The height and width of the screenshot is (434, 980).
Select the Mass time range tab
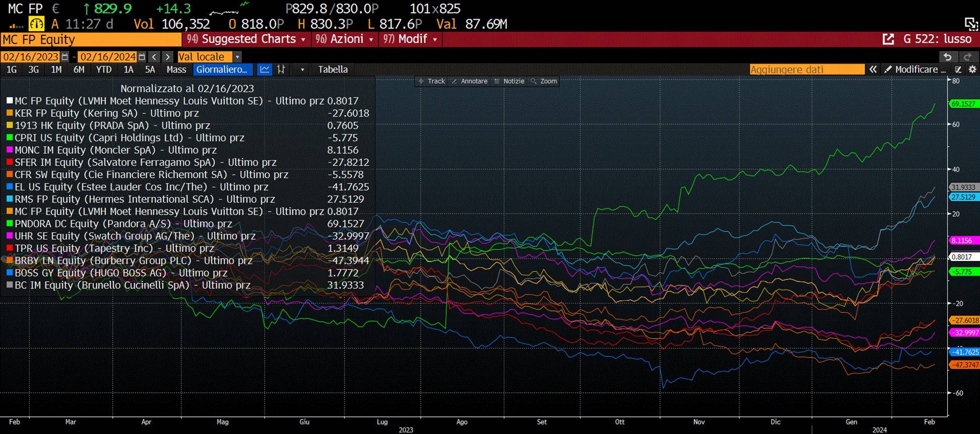176,70
